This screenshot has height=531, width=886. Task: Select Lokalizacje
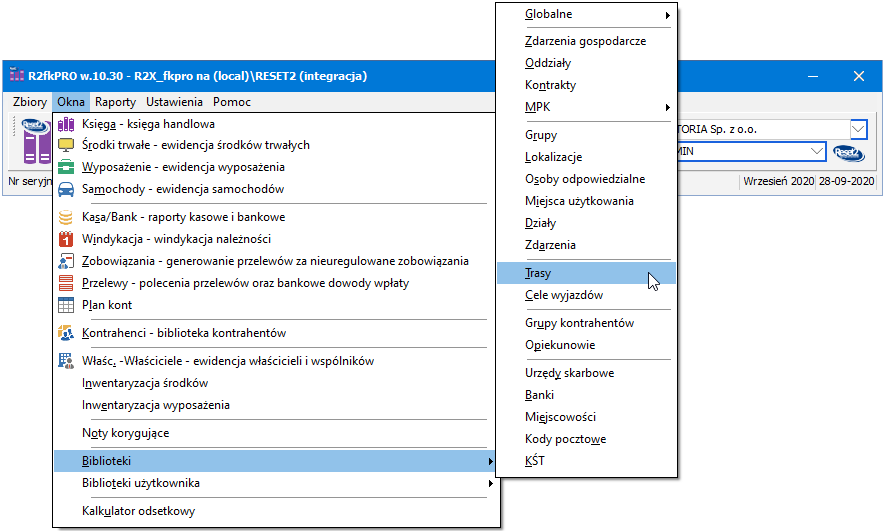[586, 158]
